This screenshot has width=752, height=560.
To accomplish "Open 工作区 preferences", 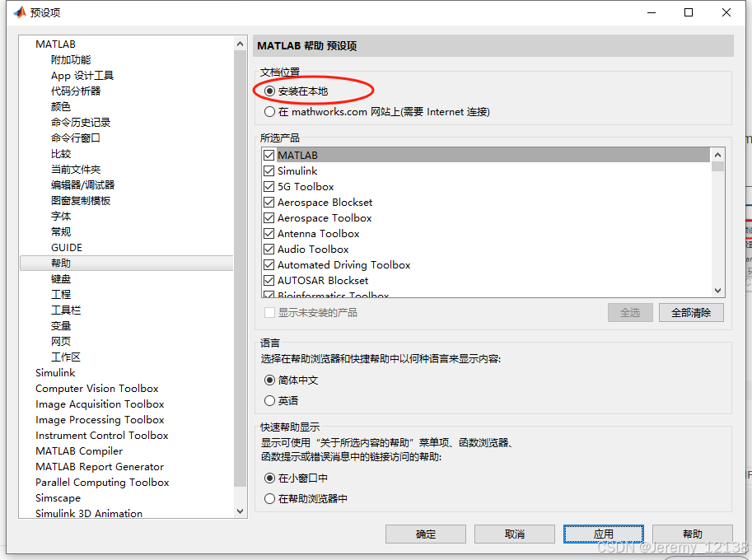I will tap(66, 357).
